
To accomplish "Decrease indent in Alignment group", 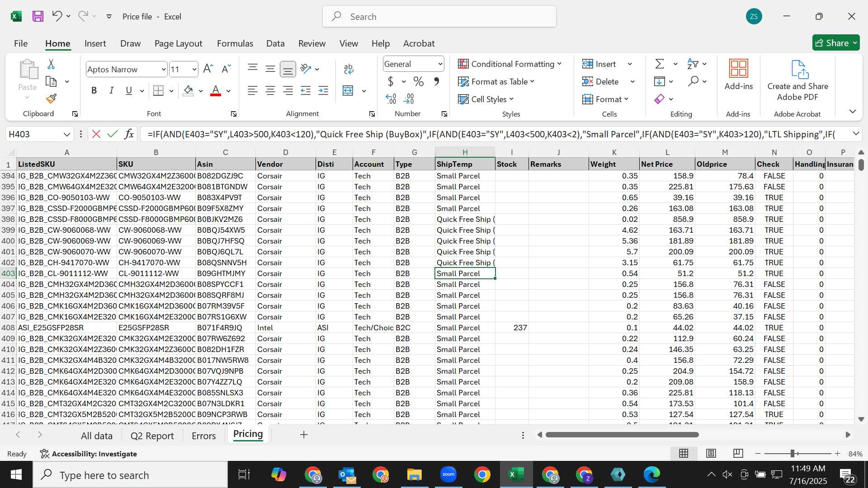I will (306, 90).
